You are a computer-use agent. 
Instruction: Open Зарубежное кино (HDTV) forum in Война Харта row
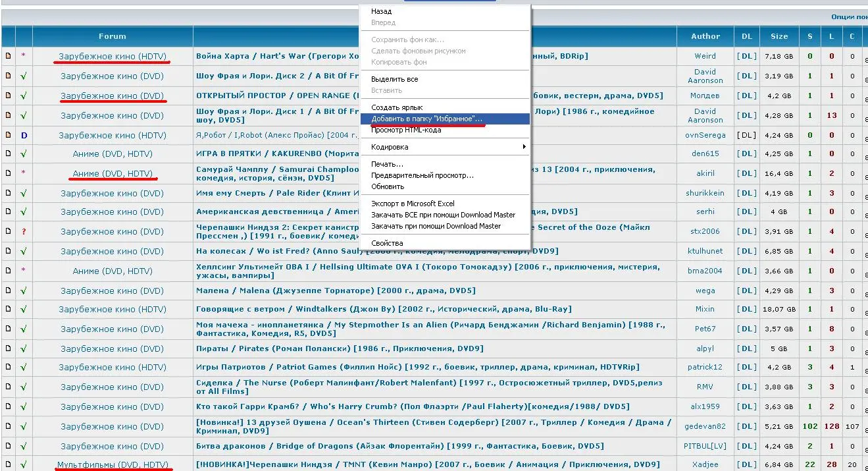pyautogui.click(x=113, y=56)
